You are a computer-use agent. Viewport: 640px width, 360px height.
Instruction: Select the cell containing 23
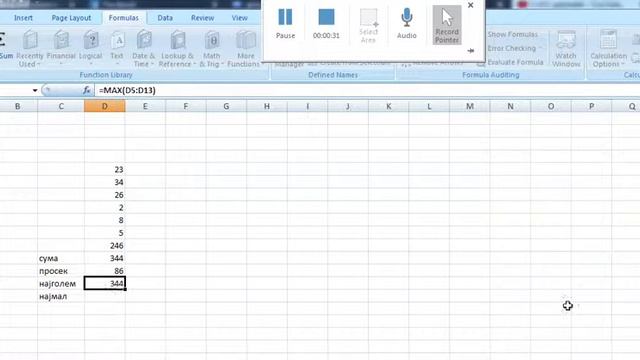coord(105,169)
